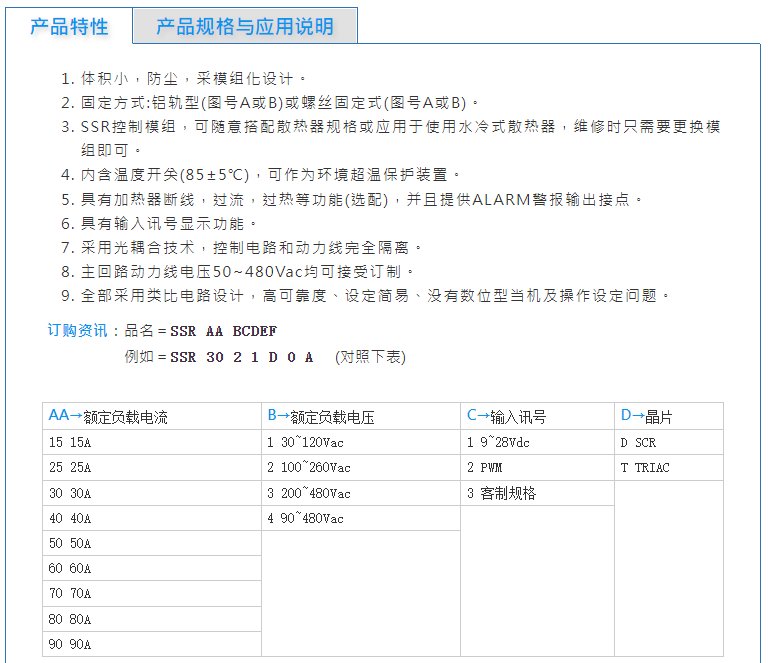Select the 15 15A table cell

click(x=152, y=442)
